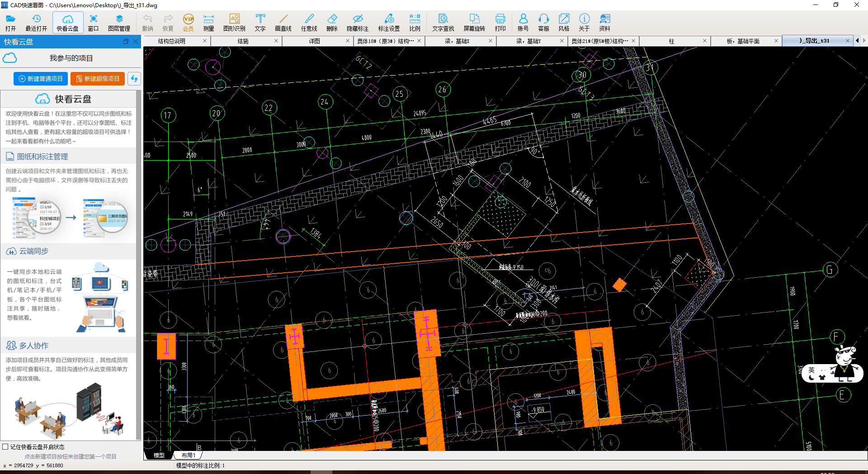Switch to the 柱 drawing tab

click(671, 41)
